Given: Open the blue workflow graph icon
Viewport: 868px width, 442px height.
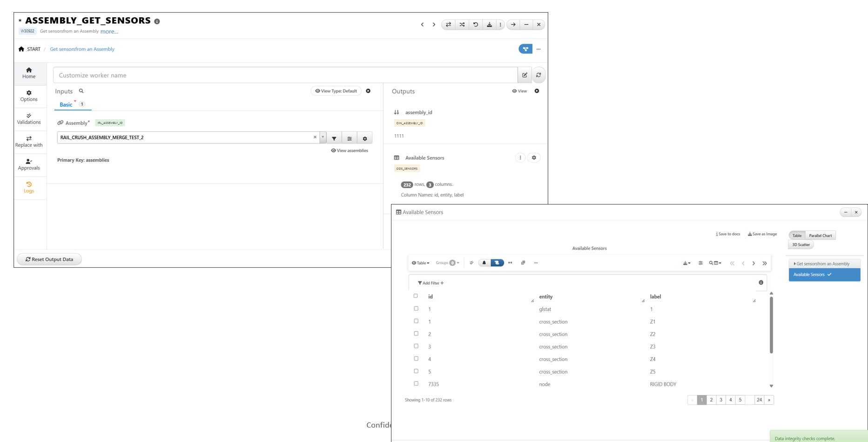Looking at the screenshot, I should tap(525, 49).
